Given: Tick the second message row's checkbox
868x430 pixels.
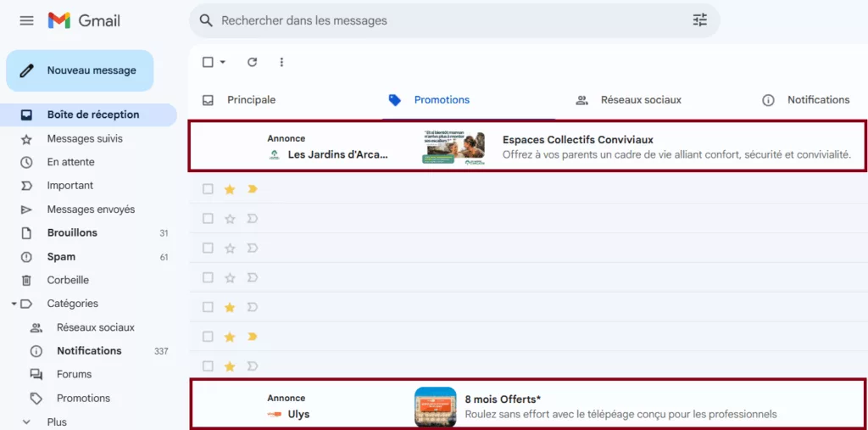Looking at the screenshot, I should pyautogui.click(x=208, y=219).
